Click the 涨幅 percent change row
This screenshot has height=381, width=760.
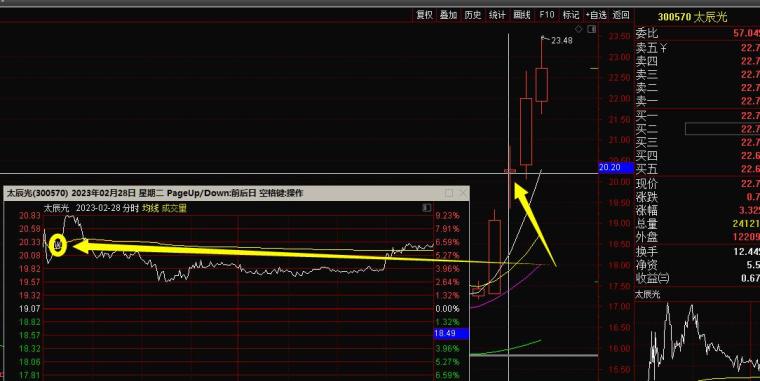click(x=697, y=210)
